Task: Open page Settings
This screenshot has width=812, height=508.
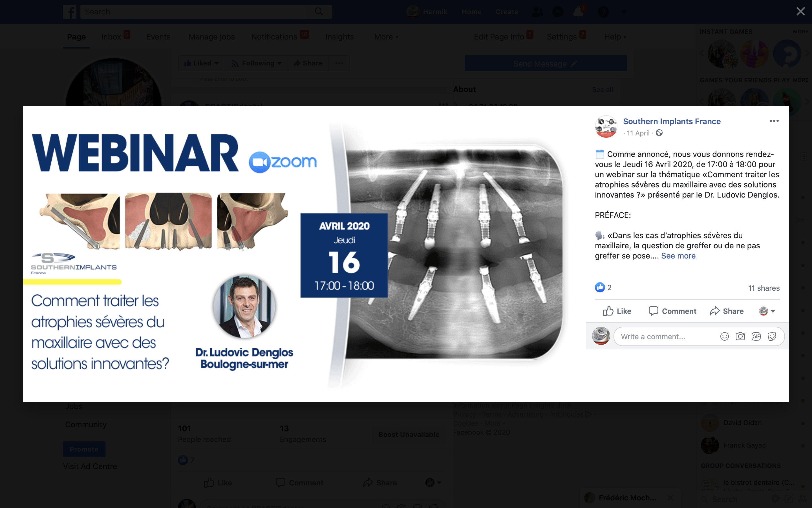Action: (x=562, y=37)
